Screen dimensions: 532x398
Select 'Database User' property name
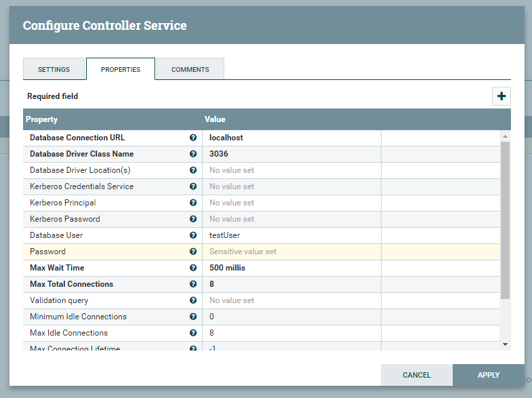tap(56, 235)
